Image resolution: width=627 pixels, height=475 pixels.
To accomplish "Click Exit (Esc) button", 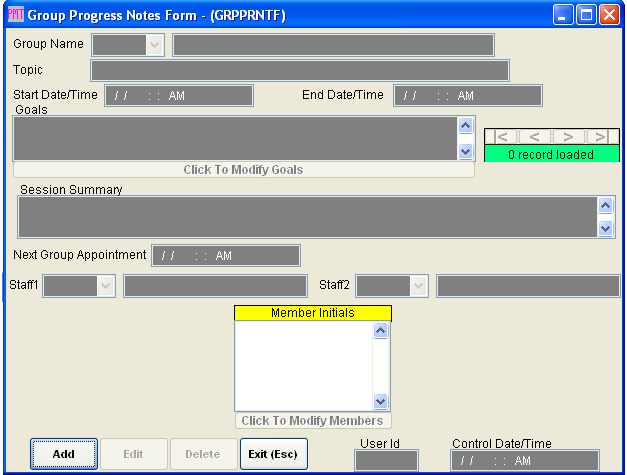I will coord(273,454).
